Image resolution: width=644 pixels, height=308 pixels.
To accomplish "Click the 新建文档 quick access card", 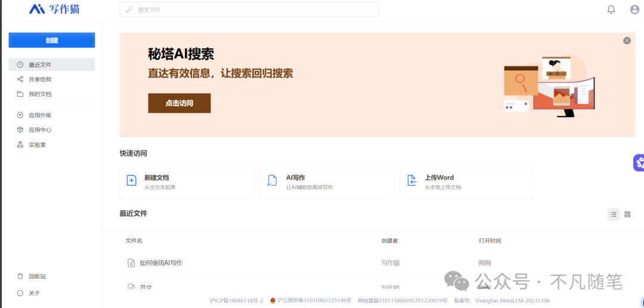I will pos(187,183).
